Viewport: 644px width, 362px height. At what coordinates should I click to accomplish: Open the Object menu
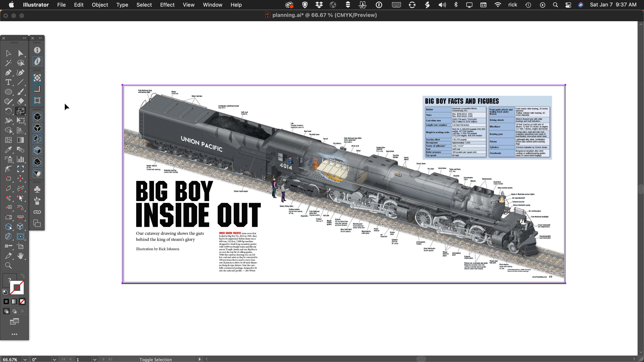(100, 5)
